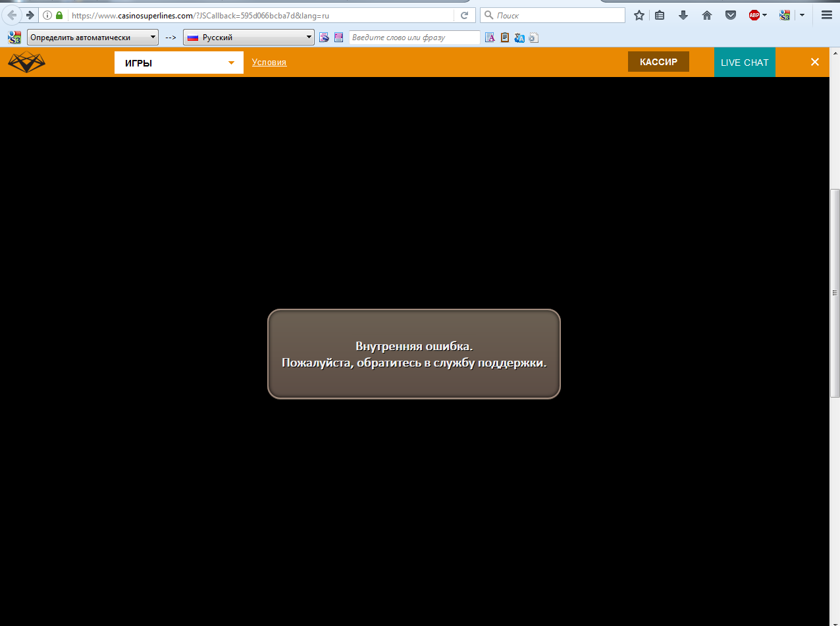Expand the ИГРЫ games dropdown
The height and width of the screenshot is (626, 840).
(179, 63)
